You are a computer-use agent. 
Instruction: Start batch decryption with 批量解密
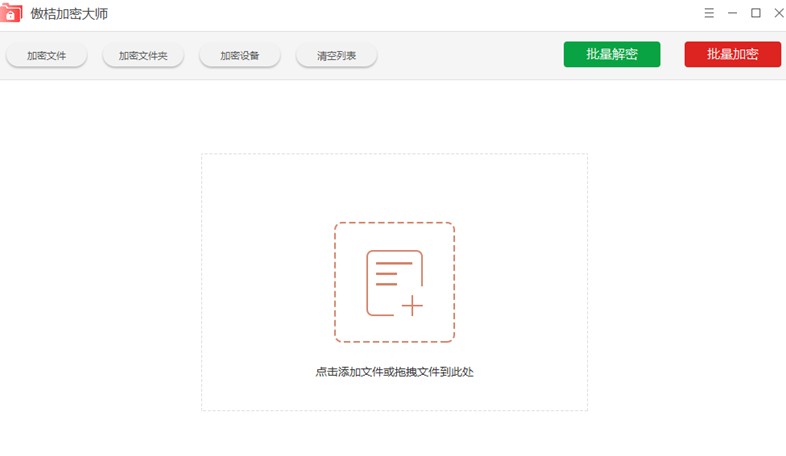[612, 54]
